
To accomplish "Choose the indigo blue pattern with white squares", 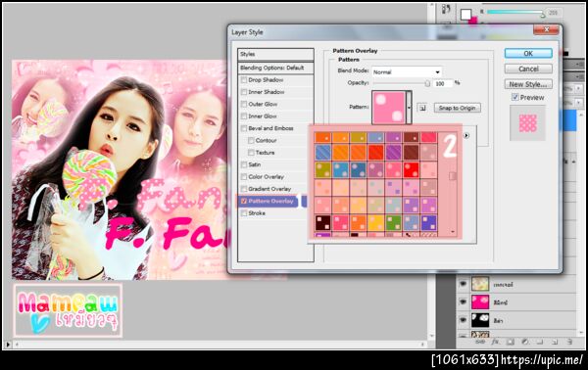I will pyautogui.click(x=429, y=223).
